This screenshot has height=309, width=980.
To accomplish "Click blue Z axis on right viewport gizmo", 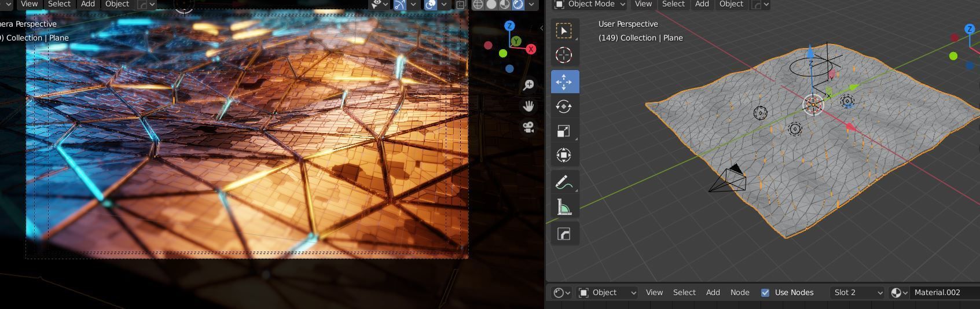I will (x=970, y=29).
